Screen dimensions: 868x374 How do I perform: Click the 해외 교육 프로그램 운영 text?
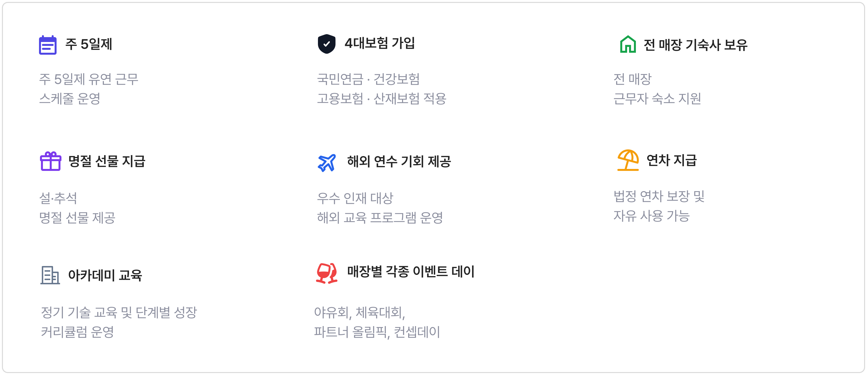coord(380,218)
